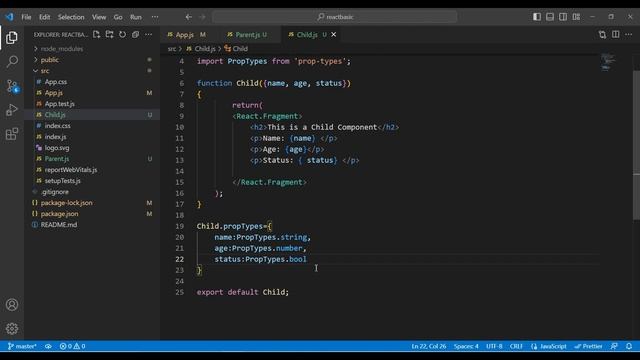The width and height of the screenshot is (640, 360).
Task: Open the Search view in activity bar
Action: [x=12, y=62]
